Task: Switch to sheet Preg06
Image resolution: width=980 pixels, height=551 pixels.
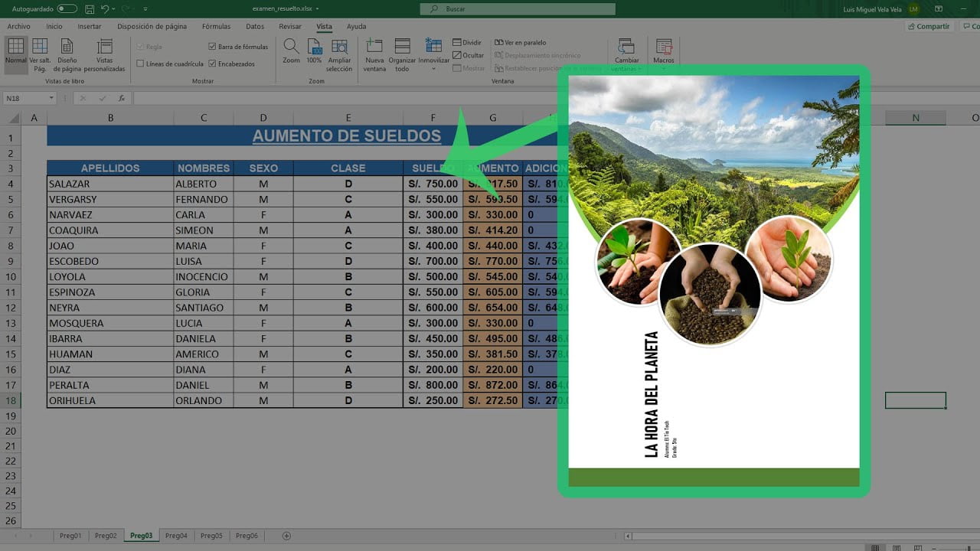Action: (247, 536)
